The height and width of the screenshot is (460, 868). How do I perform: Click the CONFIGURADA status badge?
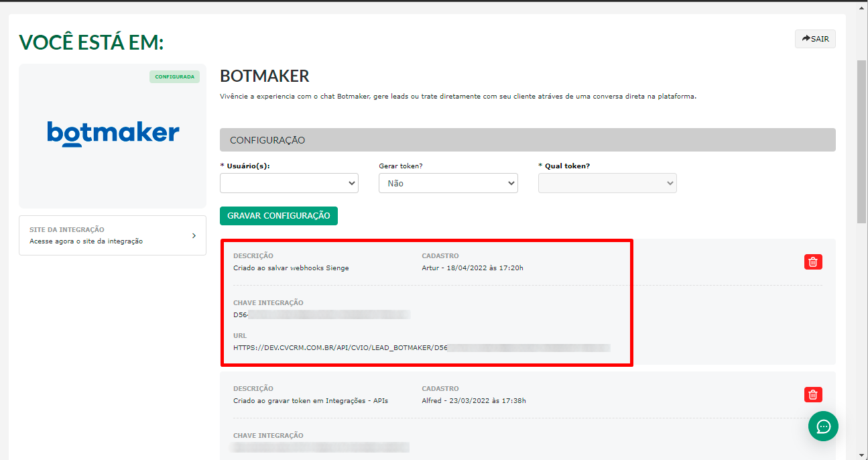coord(174,76)
